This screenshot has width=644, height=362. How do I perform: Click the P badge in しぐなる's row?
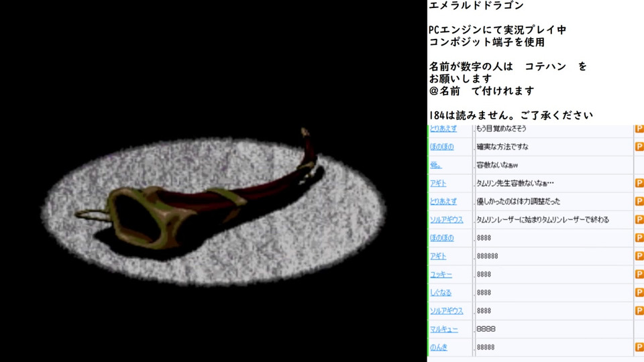click(639, 292)
